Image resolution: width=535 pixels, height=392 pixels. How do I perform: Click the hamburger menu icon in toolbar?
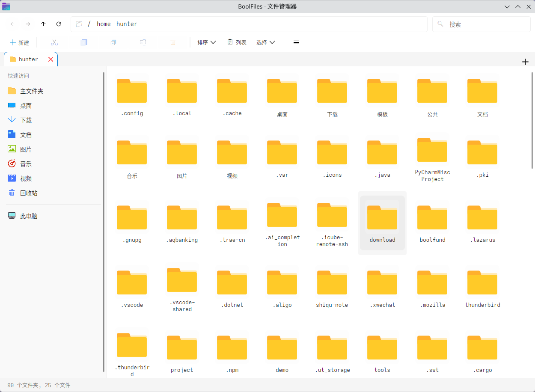pos(296,42)
